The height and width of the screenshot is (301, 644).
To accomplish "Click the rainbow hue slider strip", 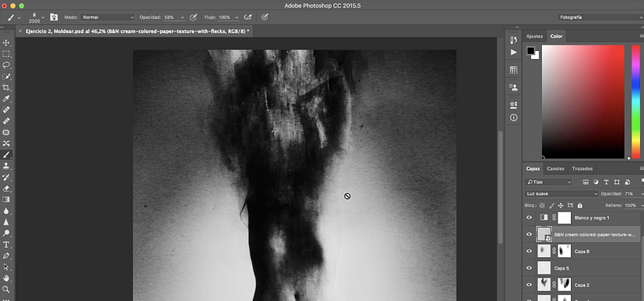I will (x=635, y=101).
